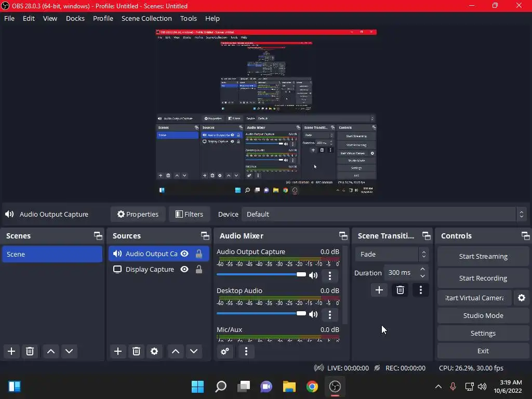This screenshot has height=399, width=532.
Task: Adjust Audio Output Capture volume slider
Action: 261,274
